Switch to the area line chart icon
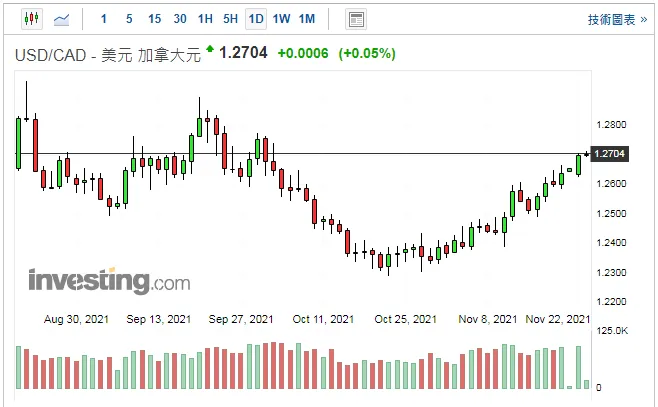Viewport: 658px width, 407px height. (62, 19)
